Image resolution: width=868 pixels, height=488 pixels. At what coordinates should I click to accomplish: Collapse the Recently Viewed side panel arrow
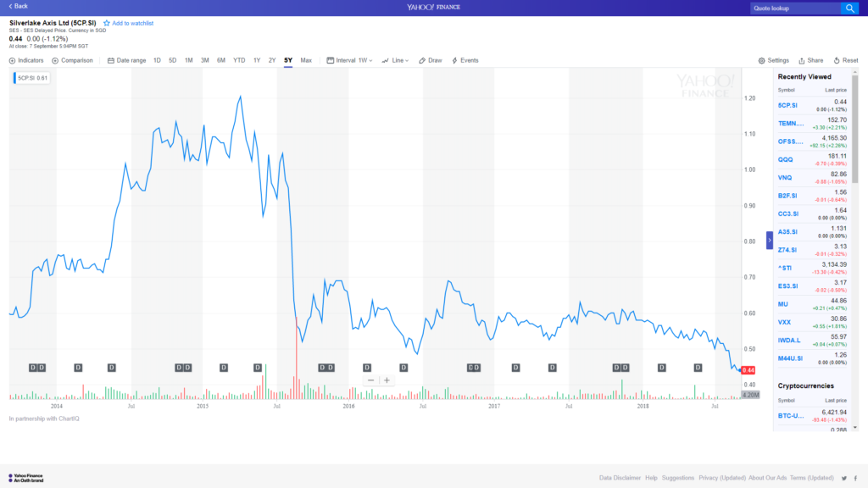pos(770,240)
